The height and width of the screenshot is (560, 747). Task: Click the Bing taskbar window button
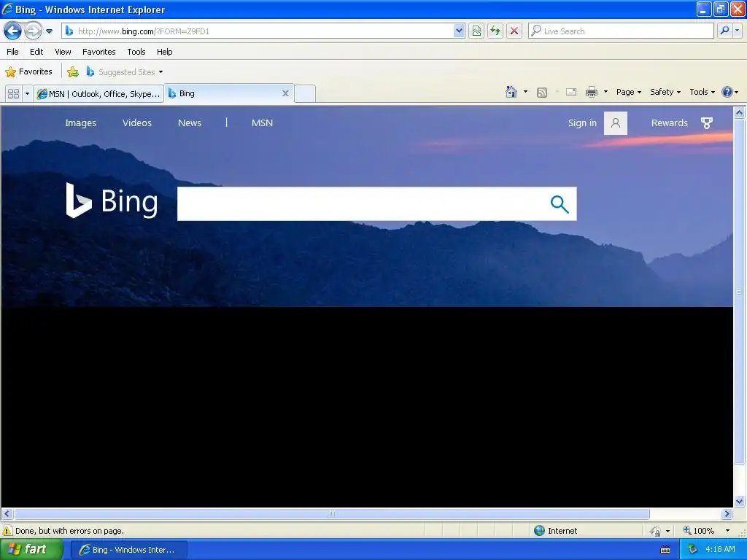point(129,550)
